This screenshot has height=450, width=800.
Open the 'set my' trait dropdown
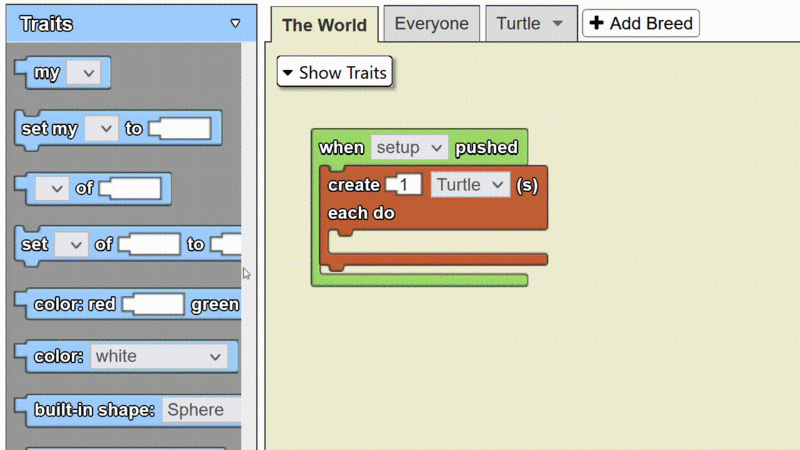(102, 129)
